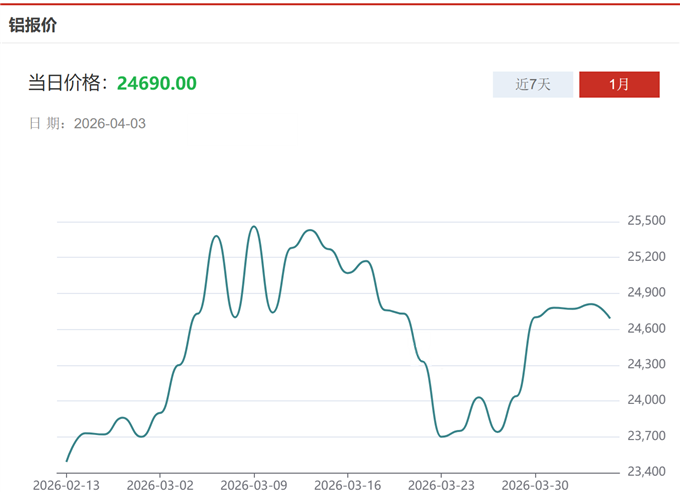Click the 24,300 y-axis label
680x492 pixels.
[x=646, y=365]
